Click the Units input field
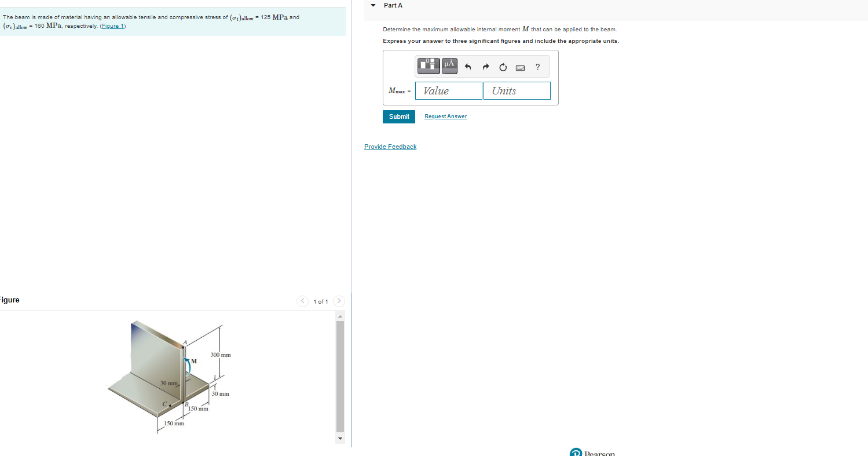 point(517,90)
